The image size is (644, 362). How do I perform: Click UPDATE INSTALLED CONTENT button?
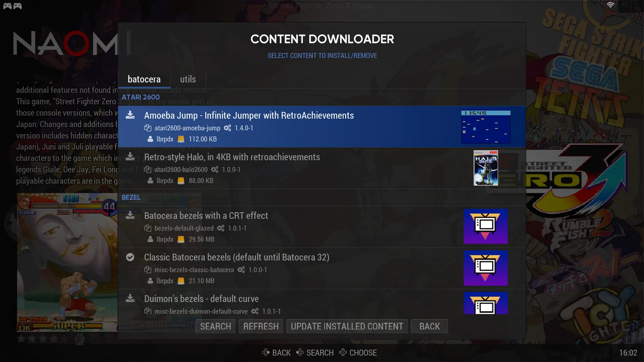pos(347,326)
